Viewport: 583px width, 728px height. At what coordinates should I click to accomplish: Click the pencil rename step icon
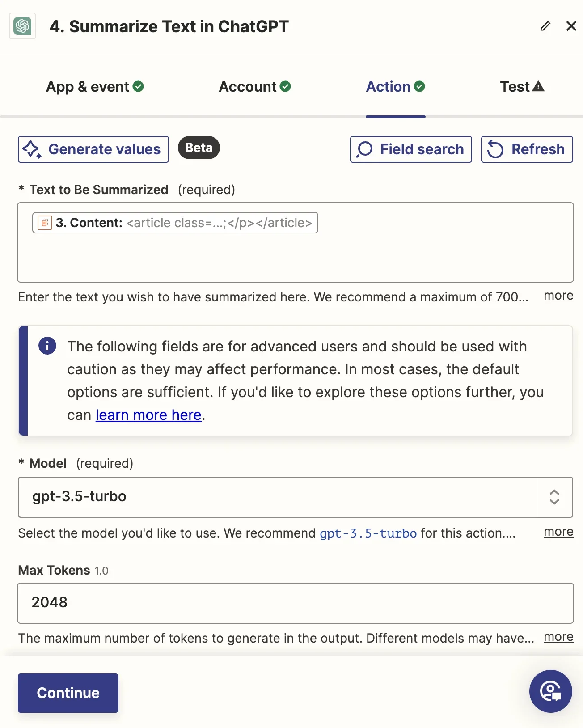click(x=545, y=26)
